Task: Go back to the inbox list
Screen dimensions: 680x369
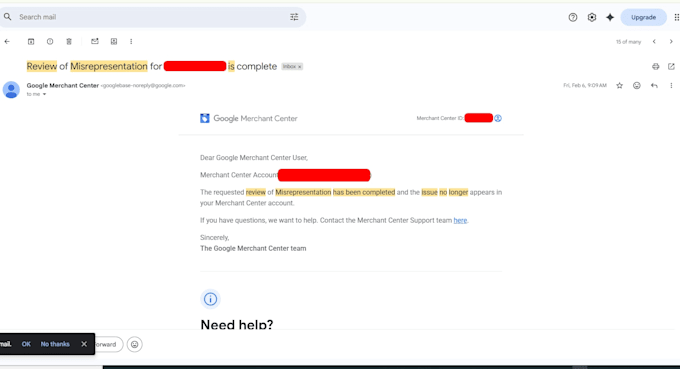Action: point(7,42)
